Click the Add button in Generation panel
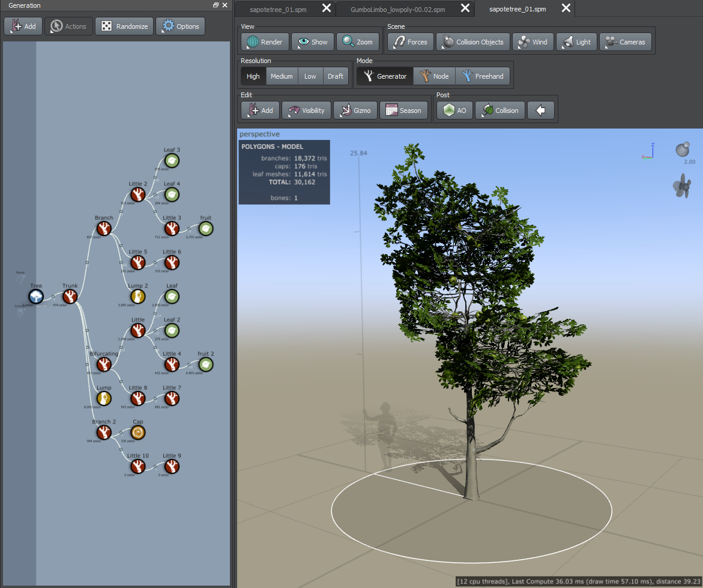 23,26
